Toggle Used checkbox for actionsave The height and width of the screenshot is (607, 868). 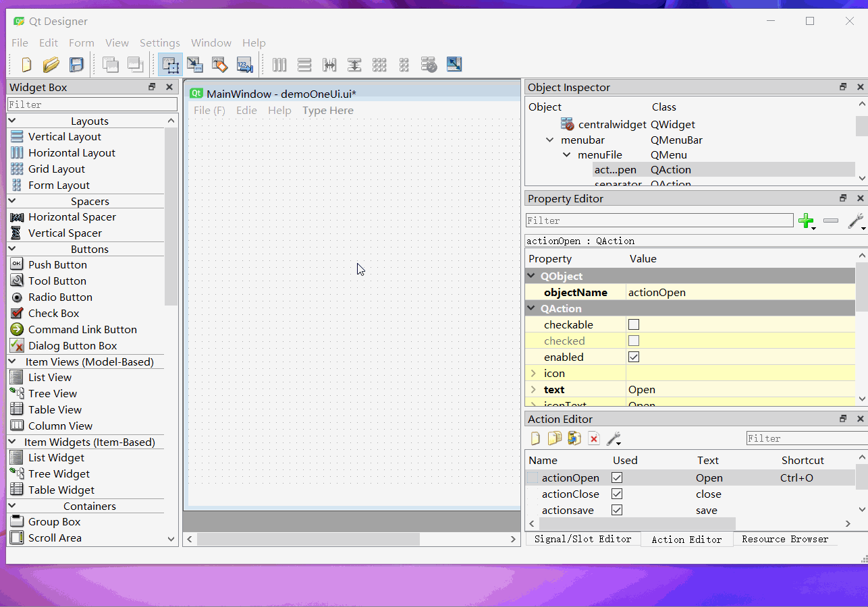pos(617,510)
